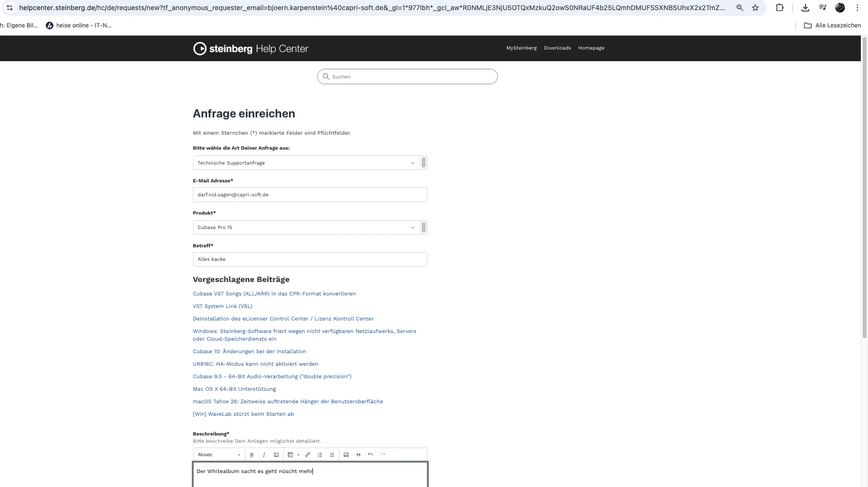Open 'macOS Tahoe 26' UI hang article
Screen dimensions: 868x487
288,401
